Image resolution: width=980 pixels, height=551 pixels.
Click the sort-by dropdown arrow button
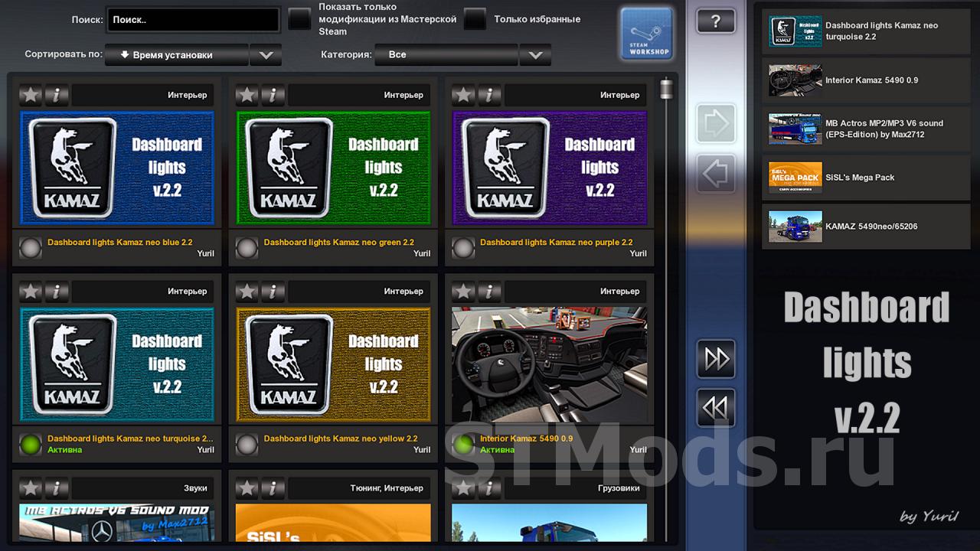pyautogui.click(x=266, y=55)
